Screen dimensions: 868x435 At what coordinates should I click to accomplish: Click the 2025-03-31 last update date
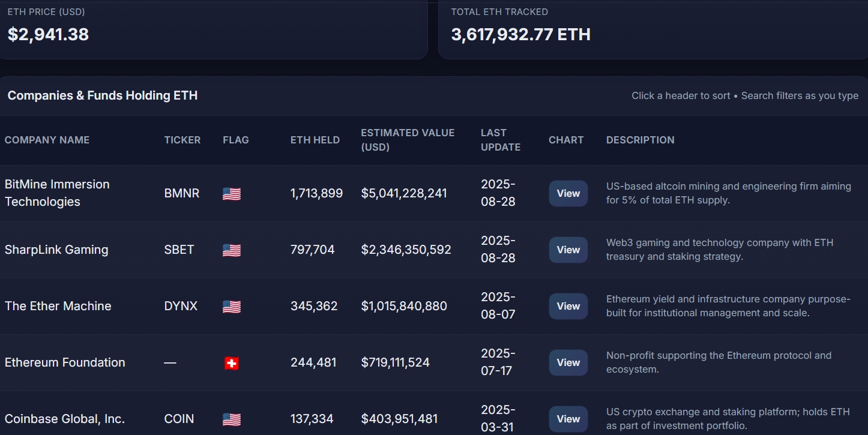click(x=498, y=419)
